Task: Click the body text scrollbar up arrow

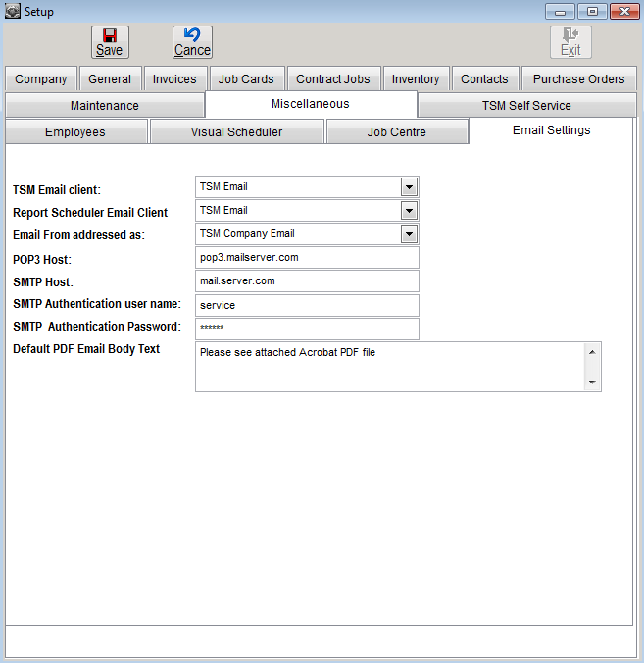Action: coord(592,352)
